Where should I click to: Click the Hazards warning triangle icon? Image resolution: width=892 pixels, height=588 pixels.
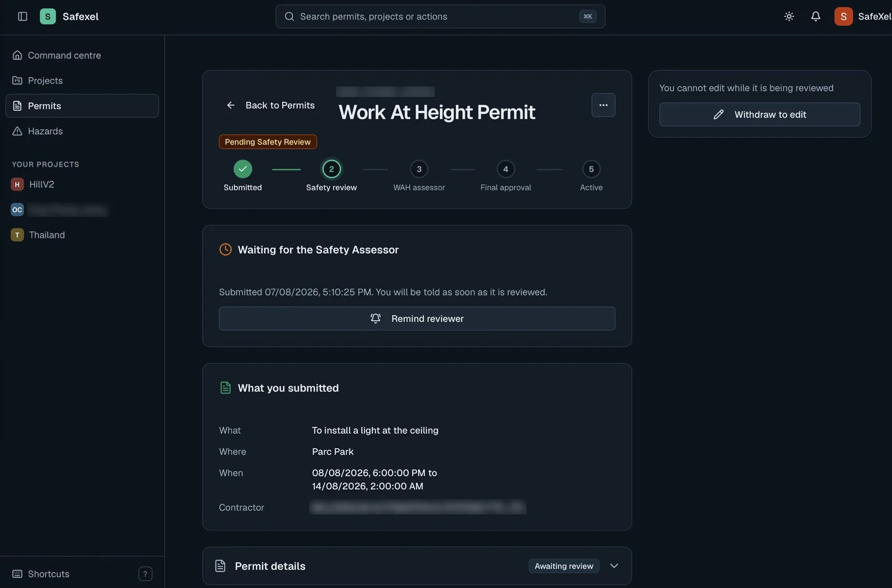coord(17,131)
